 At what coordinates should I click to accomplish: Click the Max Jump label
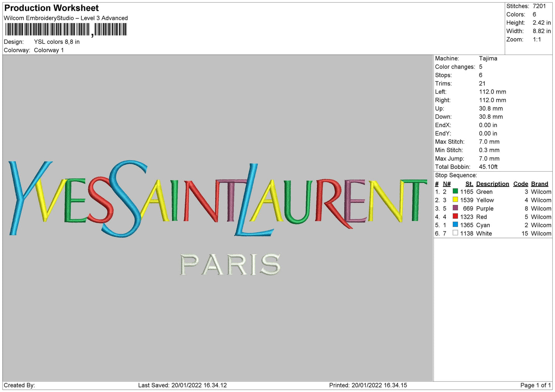(x=449, y=159)
